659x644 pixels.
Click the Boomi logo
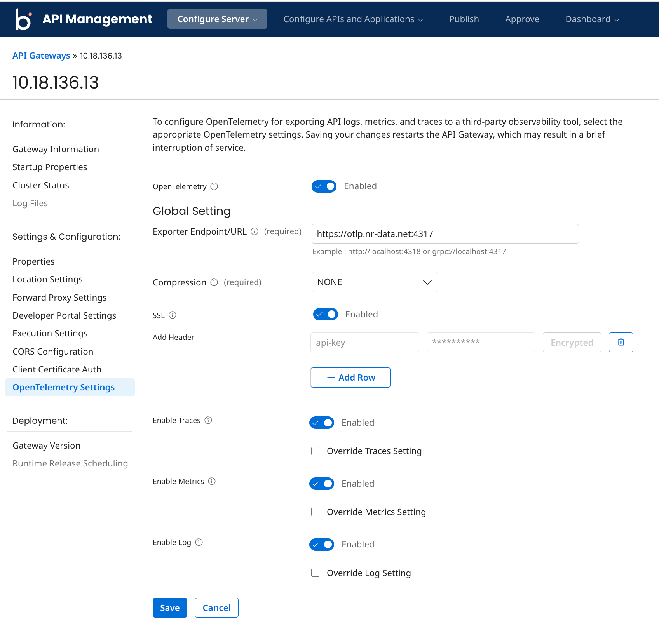23,19
